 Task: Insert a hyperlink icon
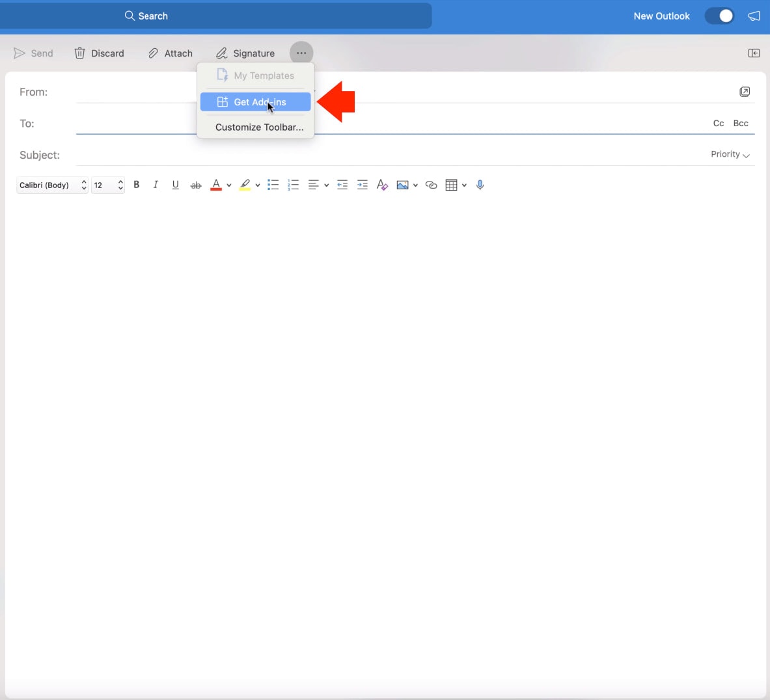[x=431, y=185]
